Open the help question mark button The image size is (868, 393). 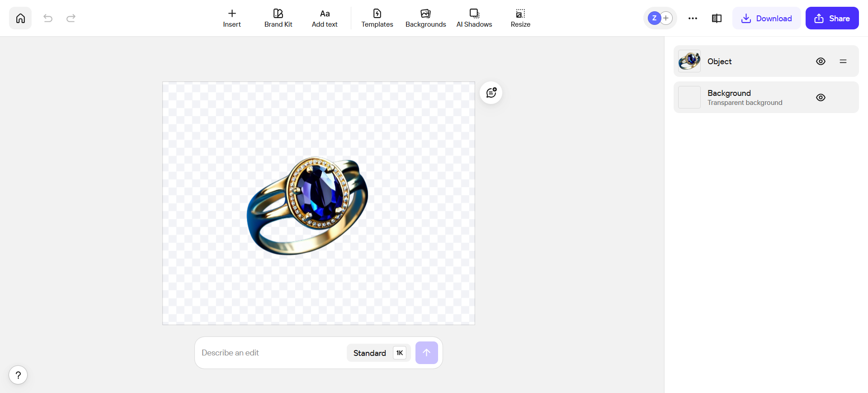click(x=18, y=375)
